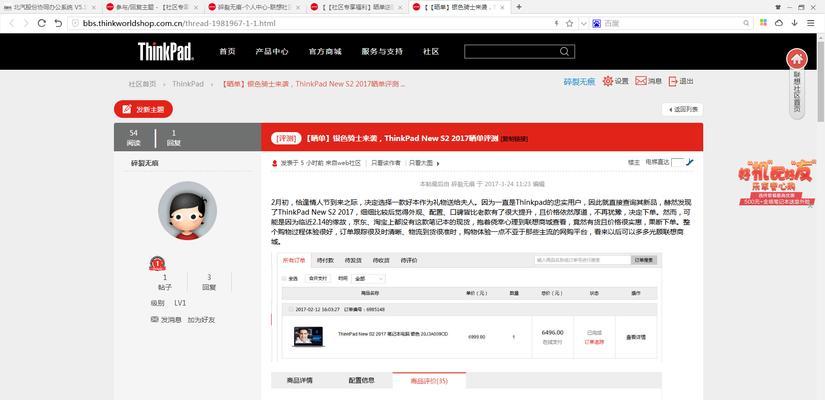The height and width of the screenshot is (400, 825).
Task: Click the red home icon for 联想社区首页
Action: (x=797, y=59)
